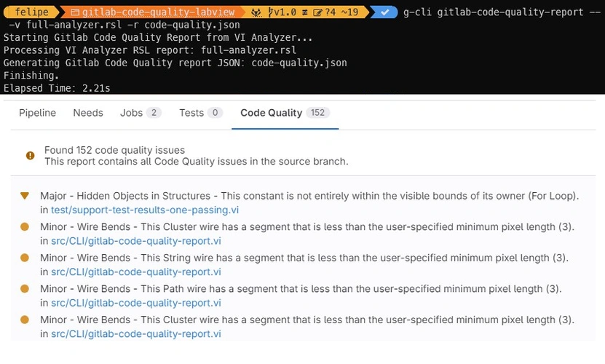Click severity dot for String wire issue

[x=25, y=258]
